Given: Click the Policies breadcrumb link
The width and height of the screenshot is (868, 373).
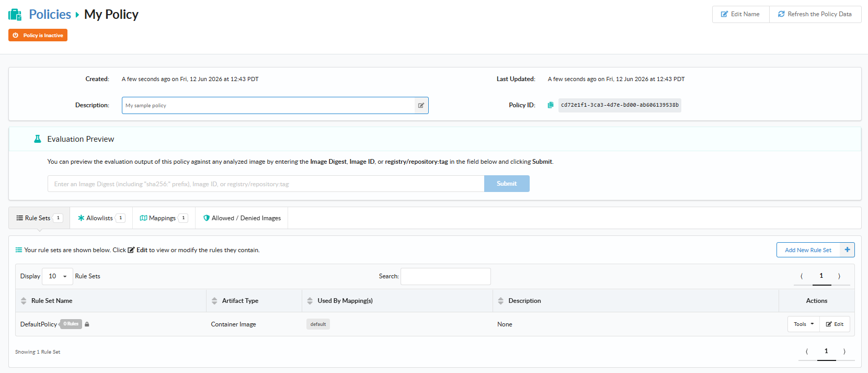Looking at the screenshot, I should (x=50, y=14).
